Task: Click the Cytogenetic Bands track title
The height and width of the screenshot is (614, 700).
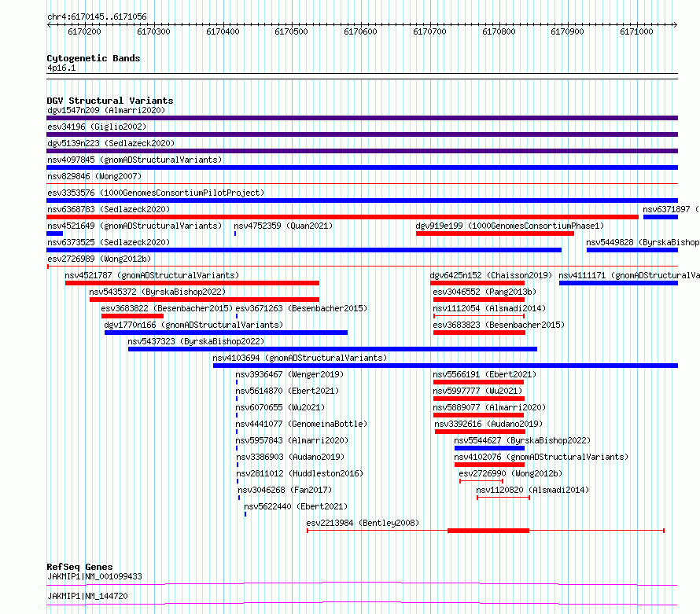Action: (94, 58)
